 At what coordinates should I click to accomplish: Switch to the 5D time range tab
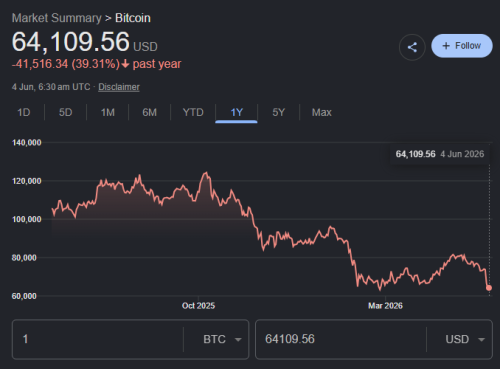point(66,112)
